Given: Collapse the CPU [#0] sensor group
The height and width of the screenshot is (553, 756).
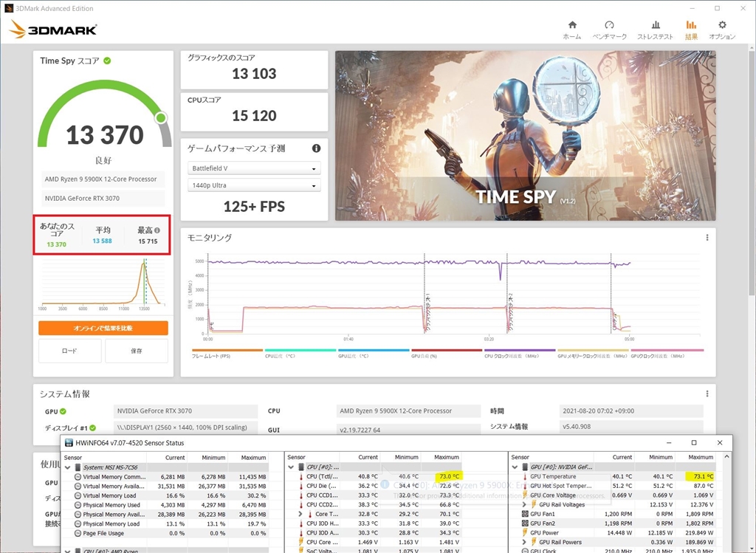Looking at the screenshot, I should [x=291, y=467].
